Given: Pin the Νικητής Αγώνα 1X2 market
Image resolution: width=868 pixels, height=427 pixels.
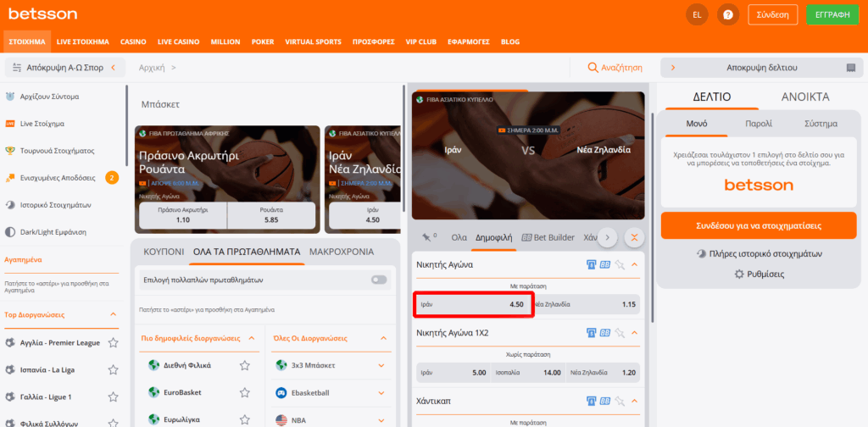Looking at the screenshot, I should (620, 333).
